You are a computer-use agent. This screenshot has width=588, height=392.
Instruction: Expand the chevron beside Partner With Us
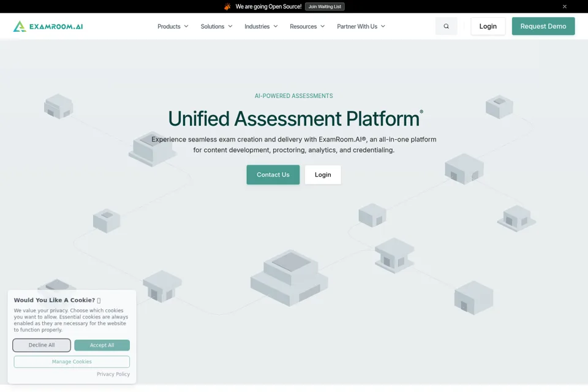pyautogui.click(x=383, y=26)
